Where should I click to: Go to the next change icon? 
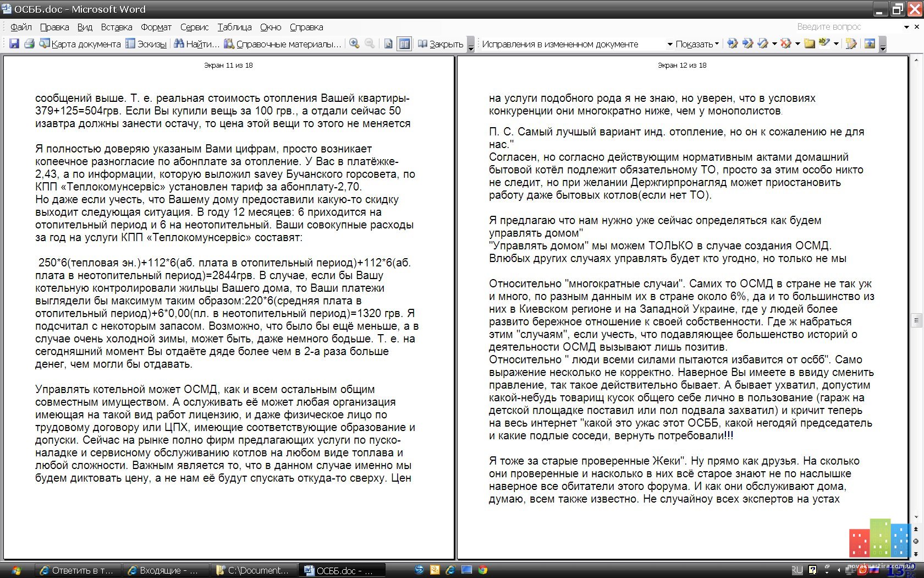747,43
